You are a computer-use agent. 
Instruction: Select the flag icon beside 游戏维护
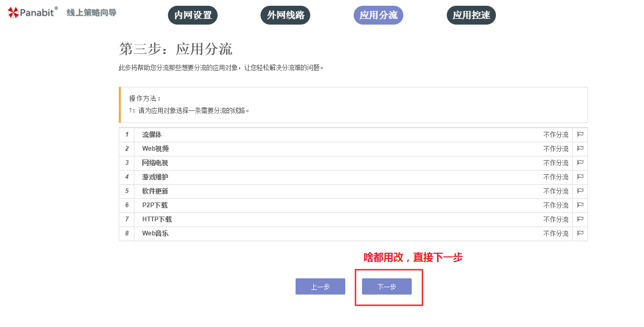580,177
